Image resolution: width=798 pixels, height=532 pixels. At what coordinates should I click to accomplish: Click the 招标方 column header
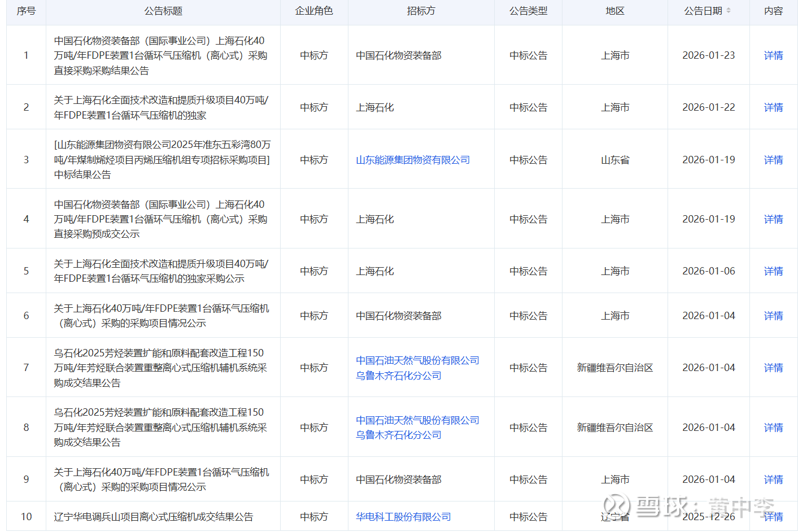tap(421, 11)
